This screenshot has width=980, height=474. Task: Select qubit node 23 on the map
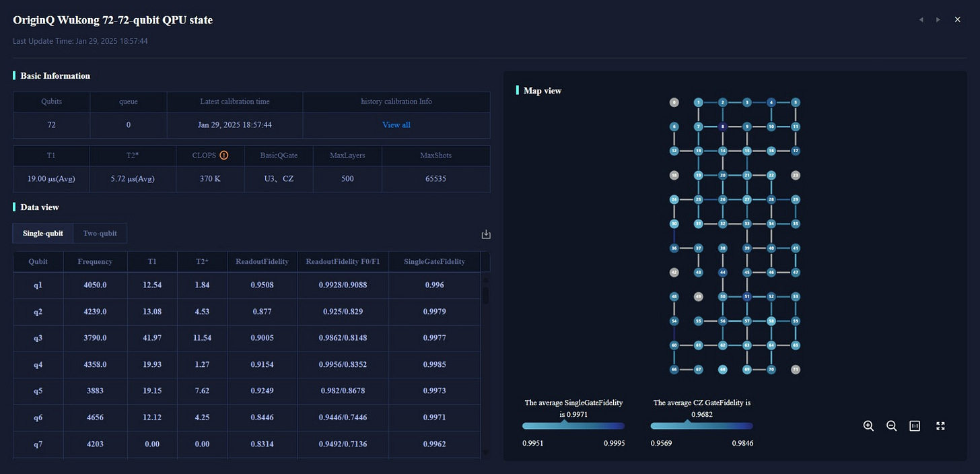pyautogui.click(x=796, y=175)
